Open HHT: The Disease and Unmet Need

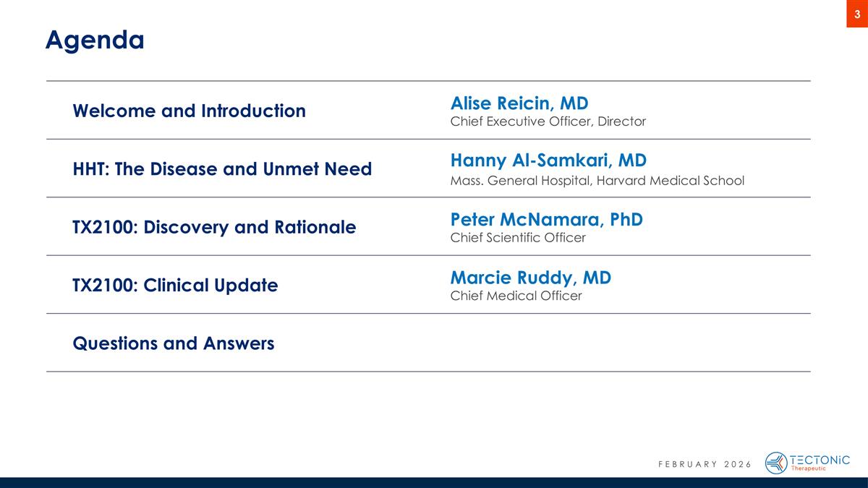[222, 169]
